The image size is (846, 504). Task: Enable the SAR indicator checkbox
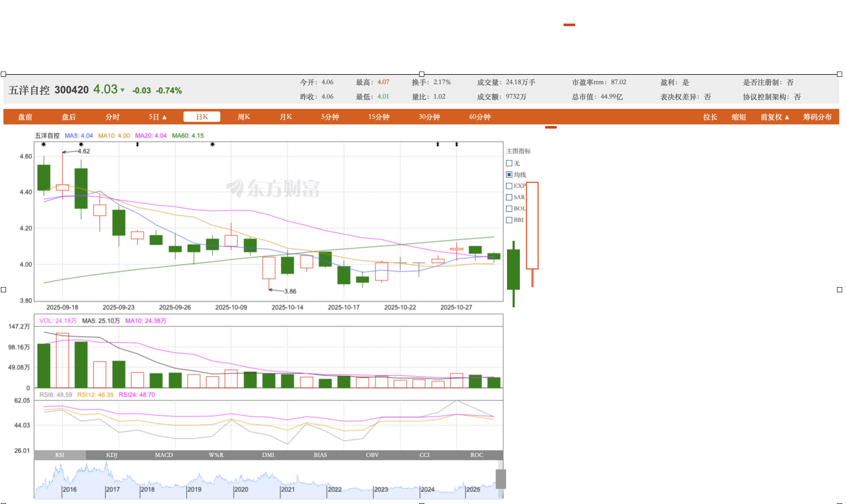pos(509,197)
